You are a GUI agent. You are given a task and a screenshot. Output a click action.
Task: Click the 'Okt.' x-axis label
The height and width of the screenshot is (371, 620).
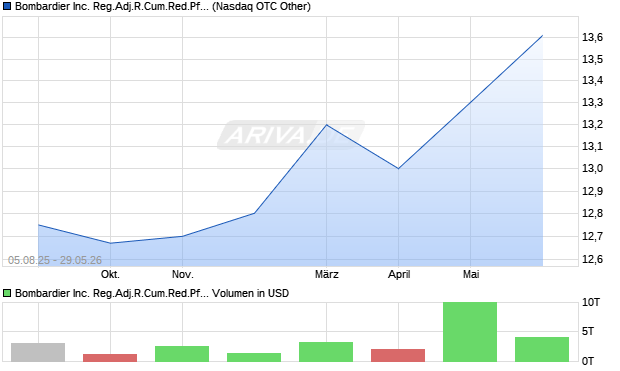coord(110,274)
